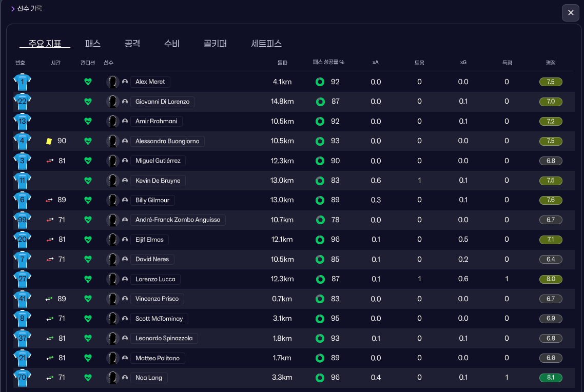
Task: Click Miguel Gutiérrez's substituted-off arrow icon
Action: tap(50, 161)
